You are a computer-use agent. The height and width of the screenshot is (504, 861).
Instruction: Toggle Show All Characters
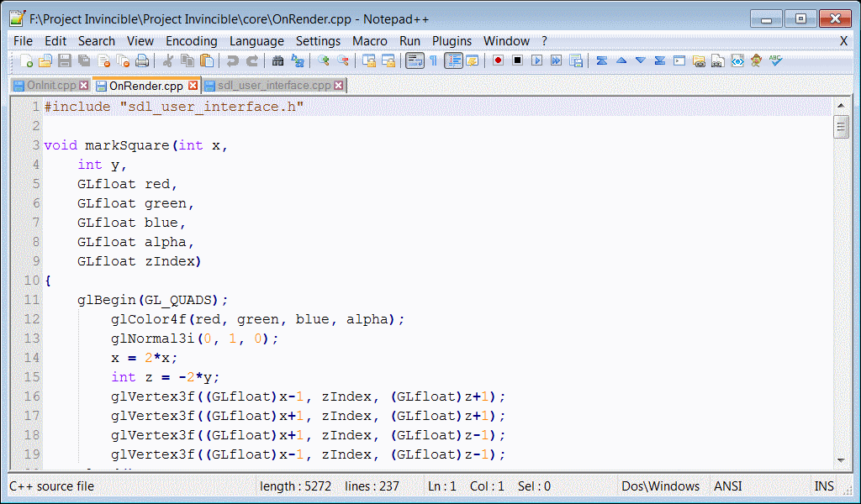tap(433, 60)
